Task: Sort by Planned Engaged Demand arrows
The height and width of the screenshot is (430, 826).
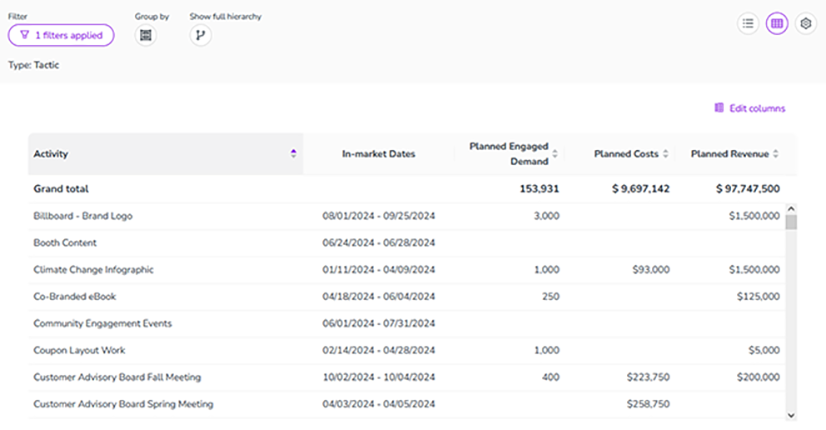Action: click(555, 153)
